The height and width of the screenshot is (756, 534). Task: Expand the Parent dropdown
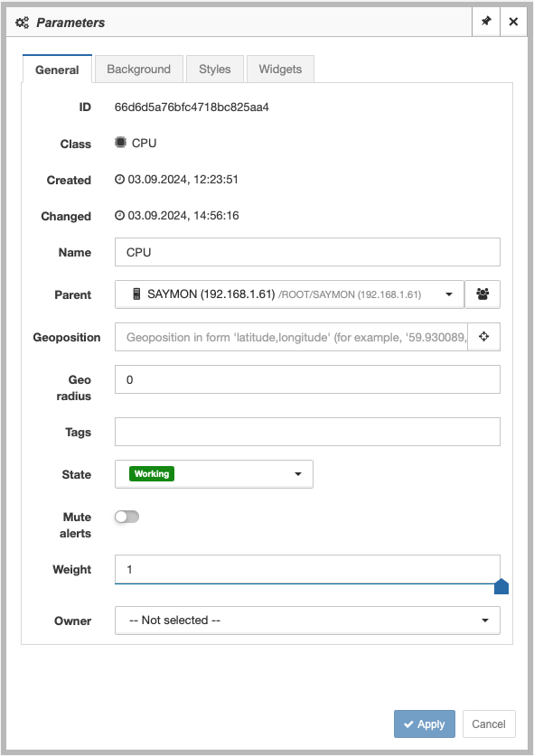[x=289, y=294]
